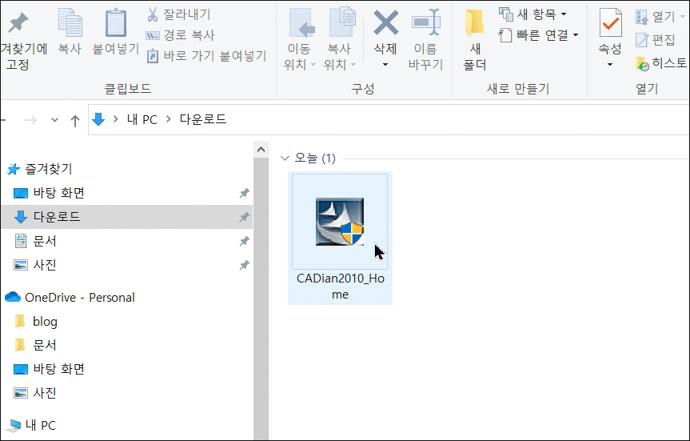Select 다운로드 in the navigation pane
The width and height of the screenshot is (690, 441).
[127, 217]
